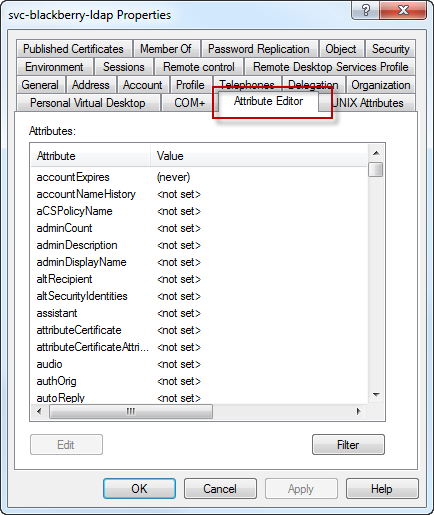The width and height of the screenshot is (434, 515).
Task: Click the scroll down arrow of attributes list
Action: pyautogui.click(x=376, y=395)
